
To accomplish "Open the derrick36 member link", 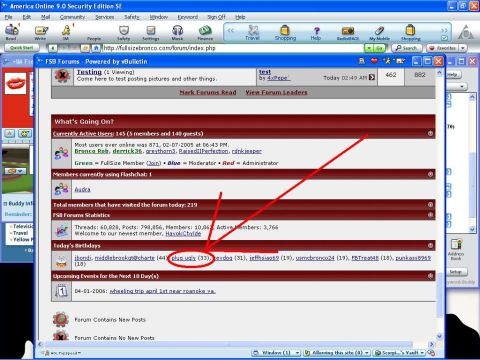I will click(x=127, y=151).
